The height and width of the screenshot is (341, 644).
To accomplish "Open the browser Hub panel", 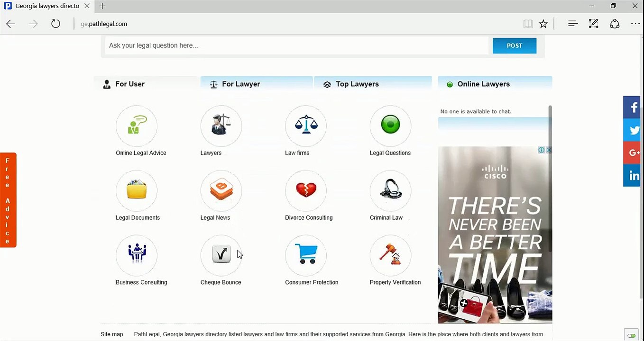I will tap(573, 24).
